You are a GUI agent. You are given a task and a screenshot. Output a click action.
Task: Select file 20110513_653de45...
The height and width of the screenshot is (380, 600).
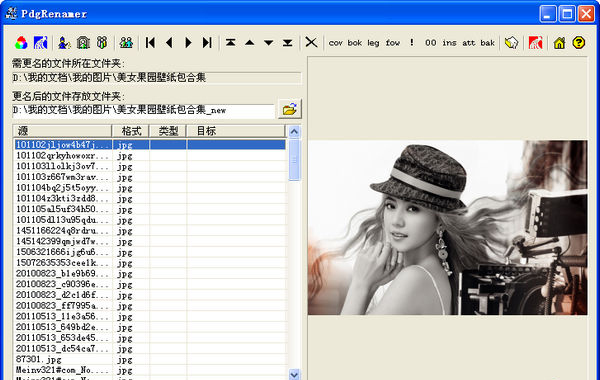point(150,338)
